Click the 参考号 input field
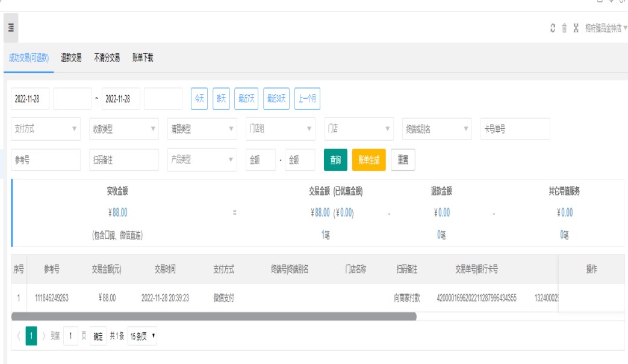628x364 pixels. [x=46, y=160]
